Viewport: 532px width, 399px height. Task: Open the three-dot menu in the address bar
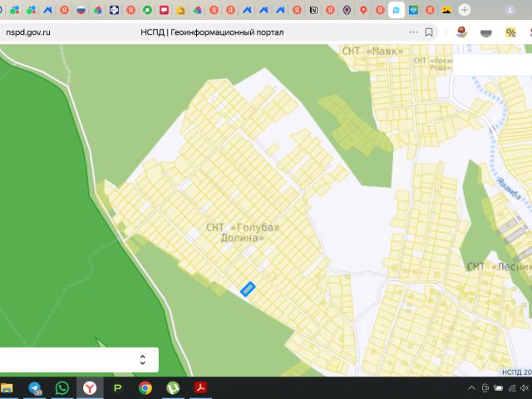[x=413, y=32]
